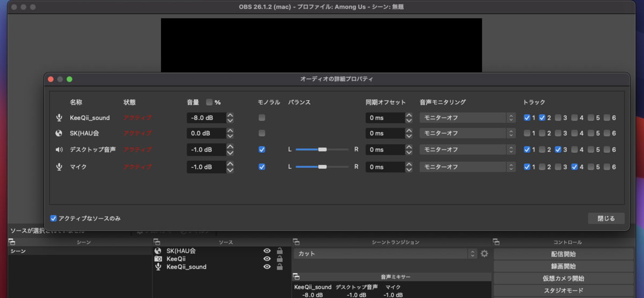Lock the KeeQii source in the sources list
644x298 pixels.
[280, 258]
